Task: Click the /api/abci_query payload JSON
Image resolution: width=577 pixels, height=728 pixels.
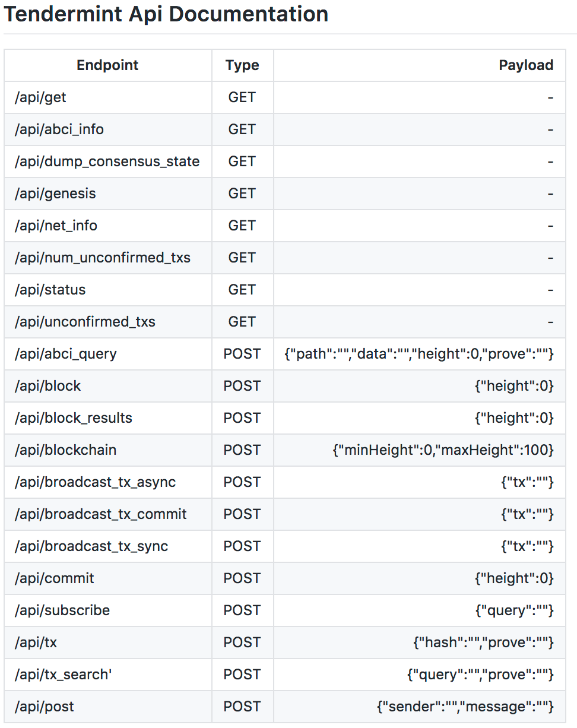Action: pos(419,354)
